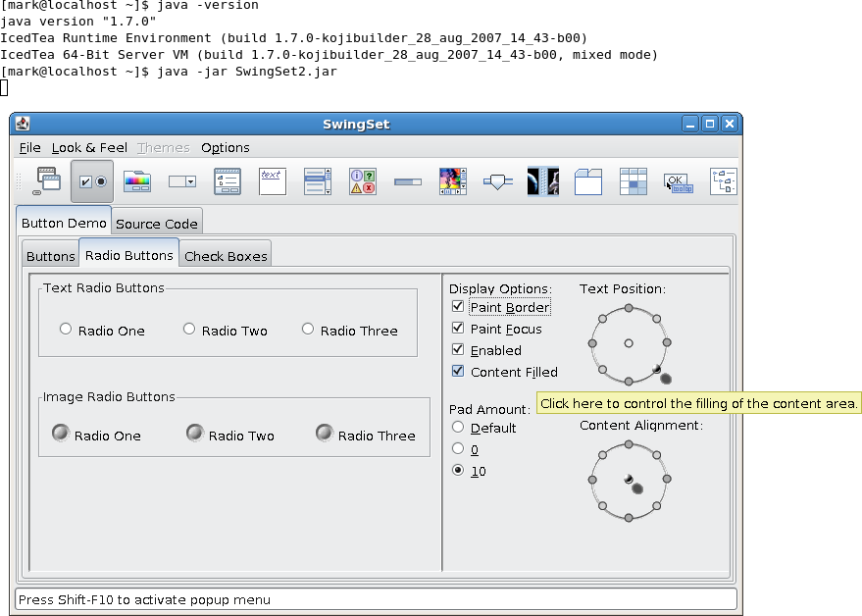Set Content Alignment to bottom-left dot
Image resolution: width=862 pixels, height=616 pixels.
[x=602, y=506]
